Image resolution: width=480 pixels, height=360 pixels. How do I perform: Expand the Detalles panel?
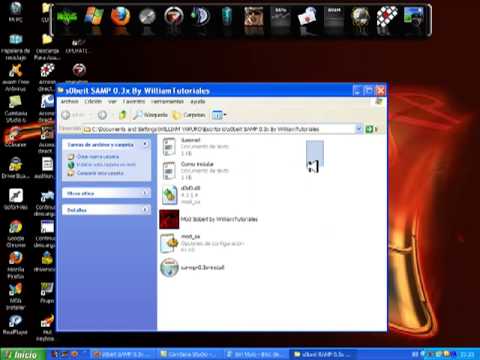point(145,210)
